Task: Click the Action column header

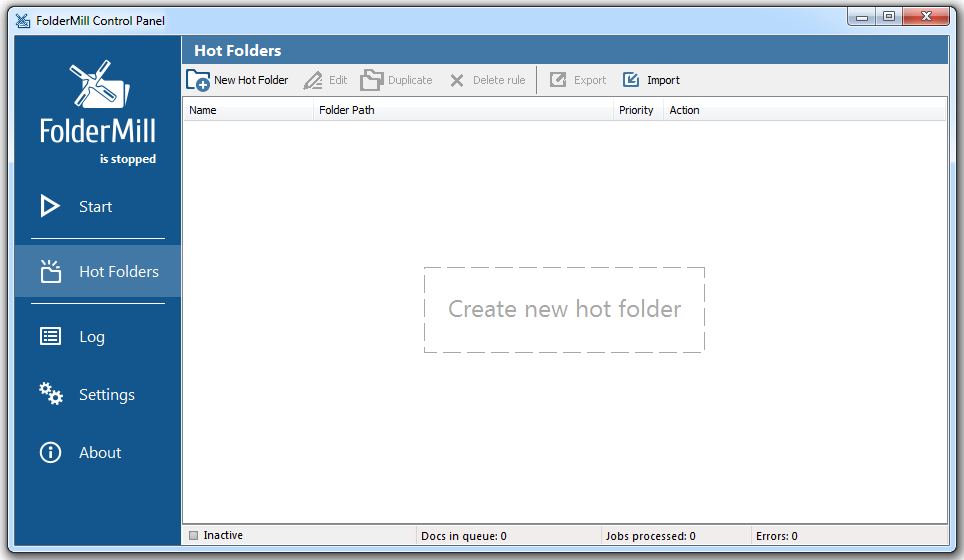Action: 804,110
